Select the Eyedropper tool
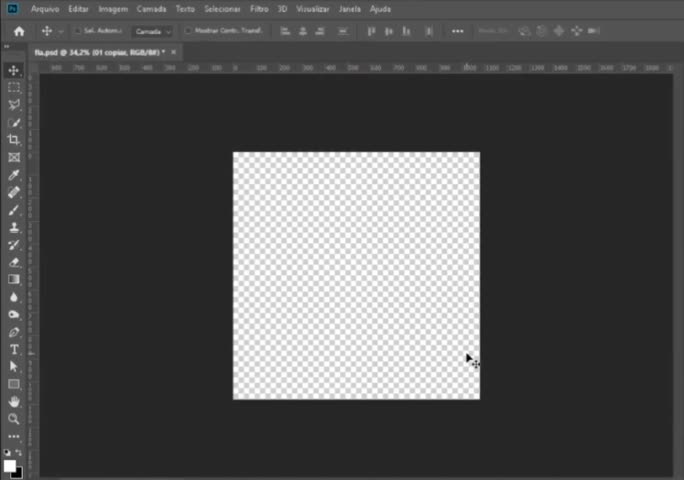The image size is (684, 480). [14, 175]
